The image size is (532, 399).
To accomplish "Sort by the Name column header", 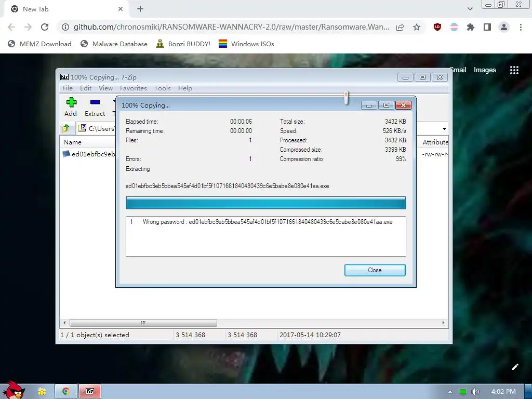I will (72, 142).
